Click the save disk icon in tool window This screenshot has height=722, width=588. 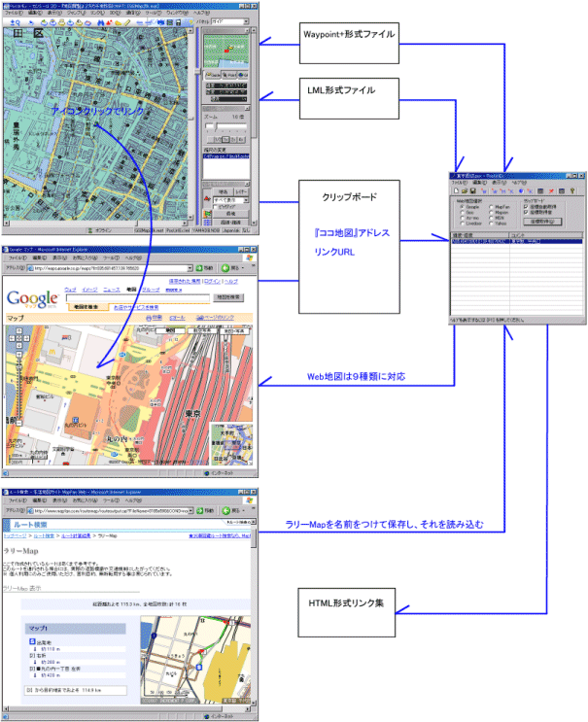pyautogui.click(x=472, y=190)
